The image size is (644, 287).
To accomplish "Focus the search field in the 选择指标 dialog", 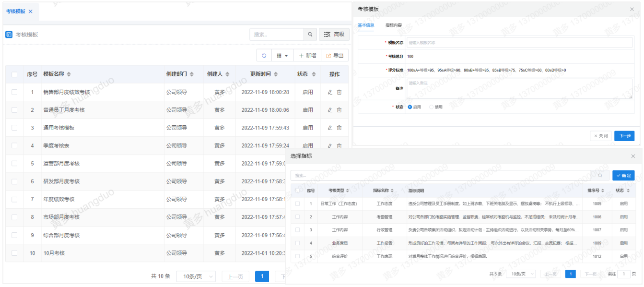I will pyautogui.click(x=441, y=176).
